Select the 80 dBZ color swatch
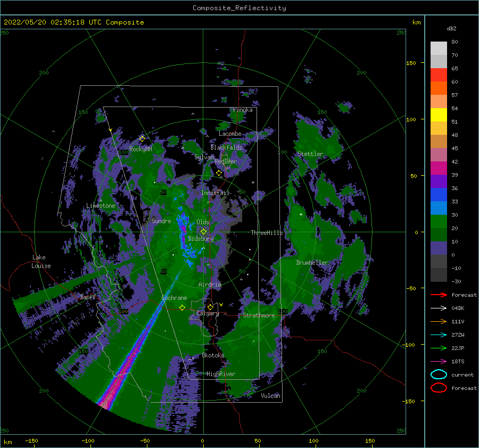Image resolution: width=479 pixels, height=448 pixels. coord(439,48)
